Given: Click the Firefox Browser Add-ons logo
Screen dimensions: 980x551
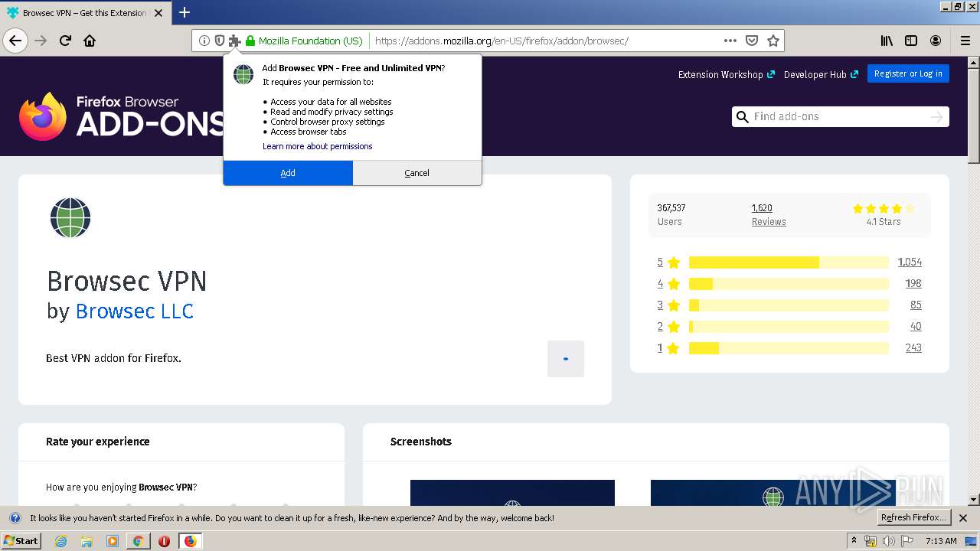Looking at the screenshot, I should [121, 116].
